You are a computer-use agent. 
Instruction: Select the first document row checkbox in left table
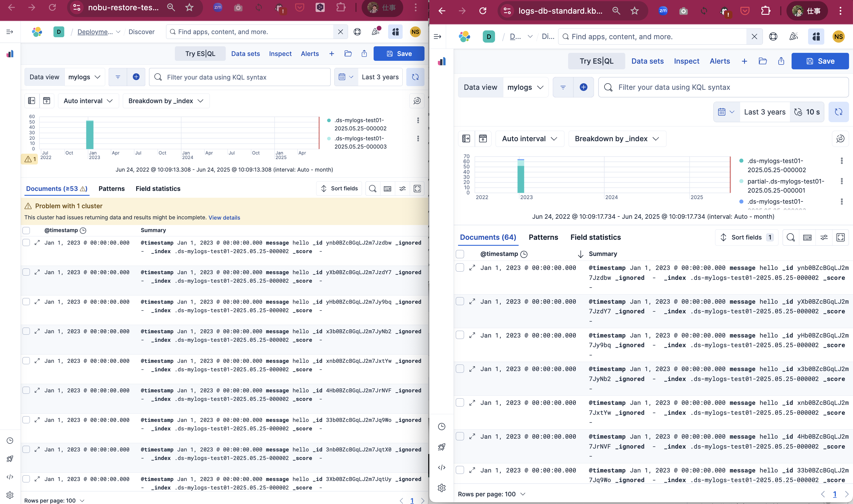pos(26,243)
